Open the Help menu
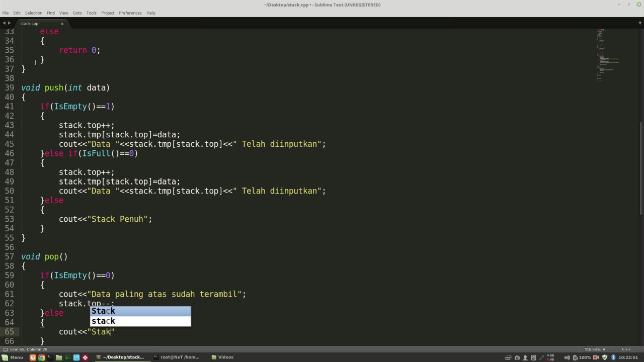 (151, 13)
